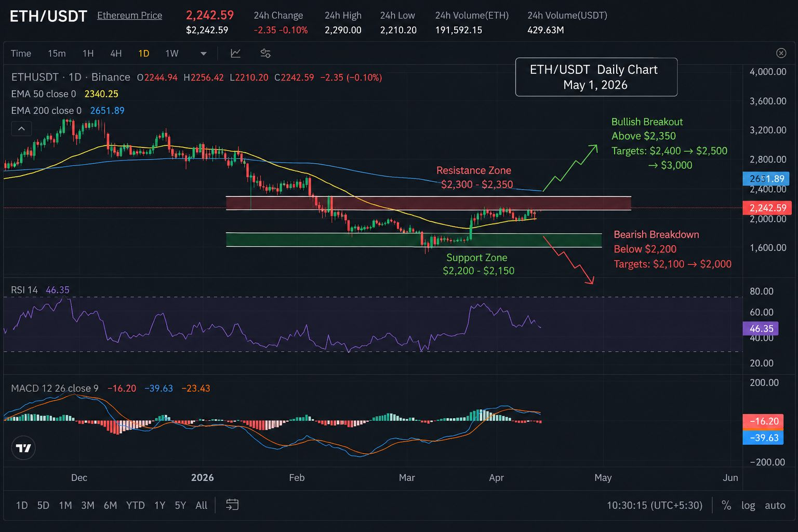This screenshot has width=798, height=532.
Task: Set the date range to 6M
Action: 110,505
